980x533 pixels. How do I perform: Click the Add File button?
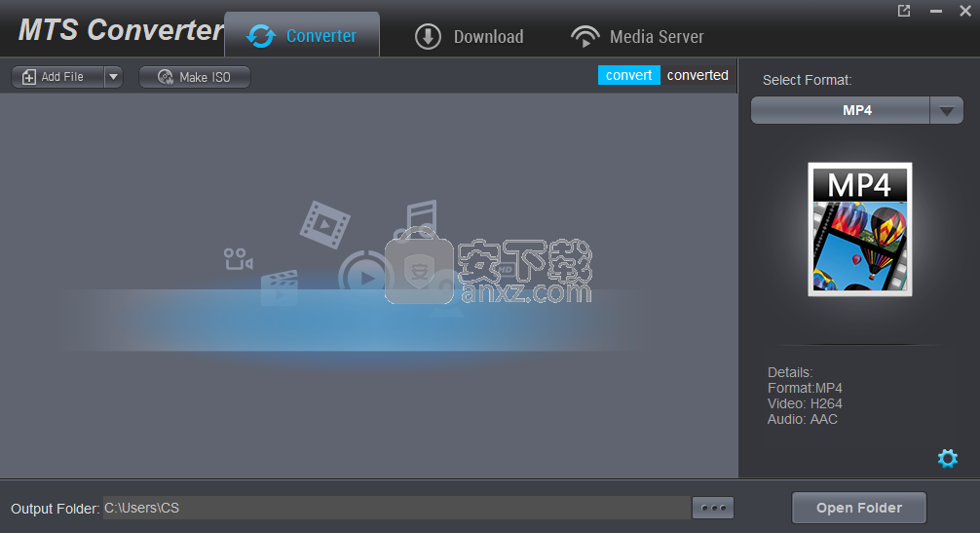pos(57,77)
